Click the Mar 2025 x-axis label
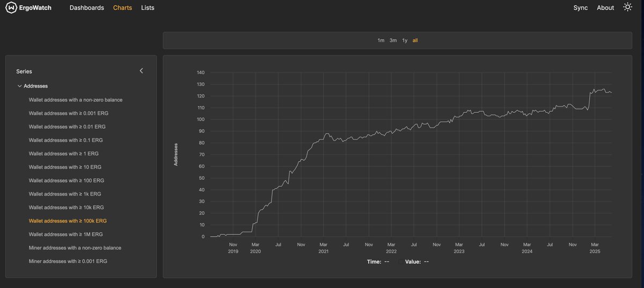This screenshot has width=644, height=288. coord(595,248)
